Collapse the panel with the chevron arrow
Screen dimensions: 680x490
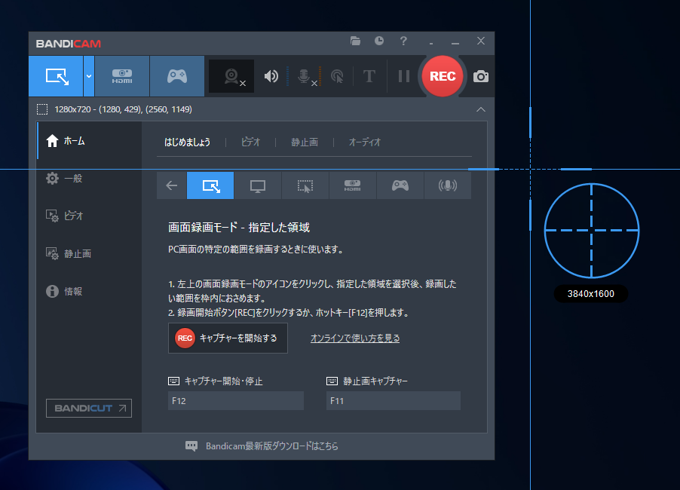481,109
